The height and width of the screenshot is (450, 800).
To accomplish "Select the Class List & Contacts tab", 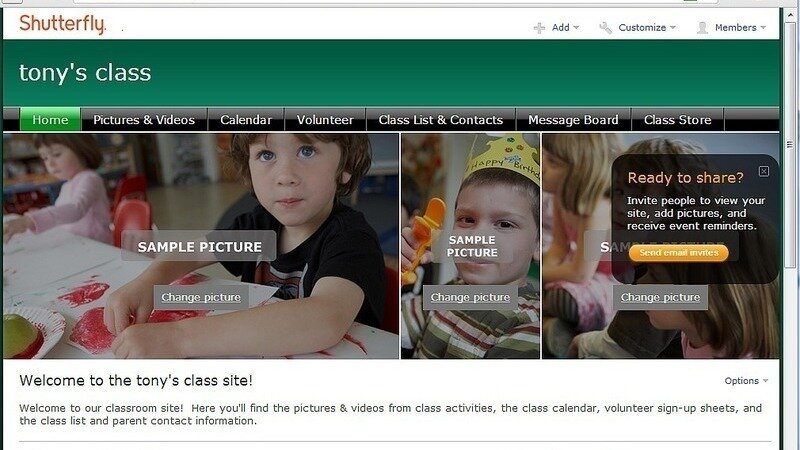I will tap(441, 120).
